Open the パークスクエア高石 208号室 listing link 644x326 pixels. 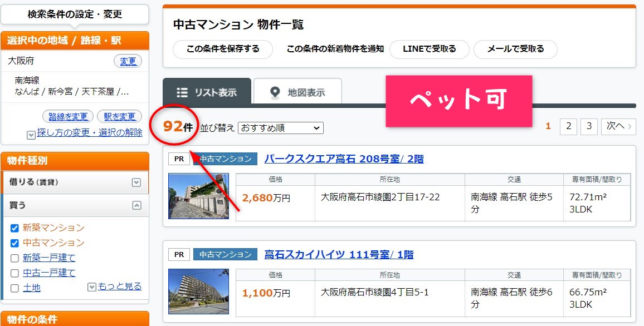point(344,159)
